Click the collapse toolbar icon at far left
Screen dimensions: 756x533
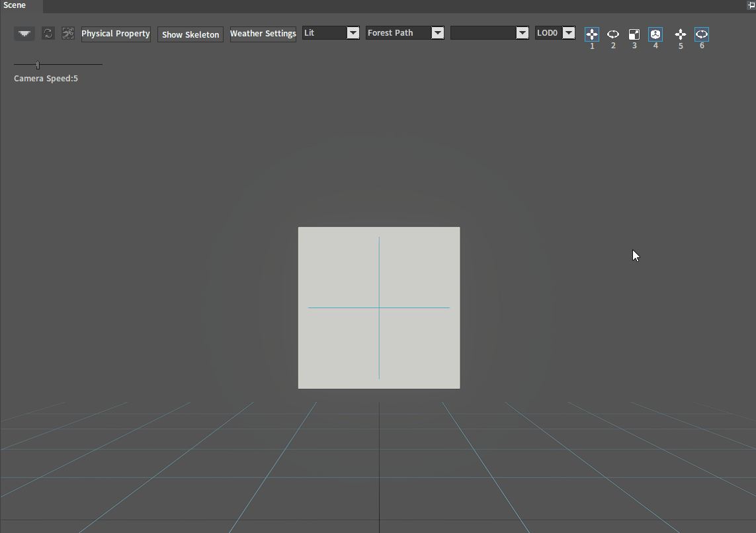point(24,33)
